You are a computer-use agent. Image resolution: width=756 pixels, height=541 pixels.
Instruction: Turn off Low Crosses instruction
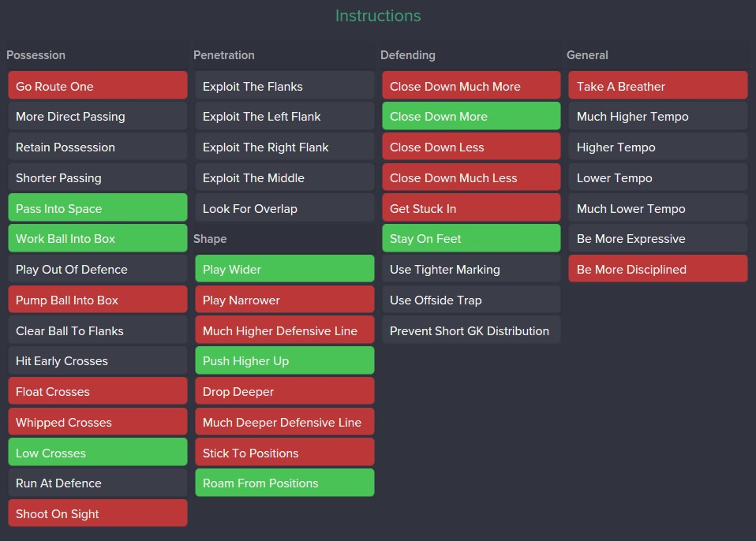pyautogui.click(x=97, y=453)
